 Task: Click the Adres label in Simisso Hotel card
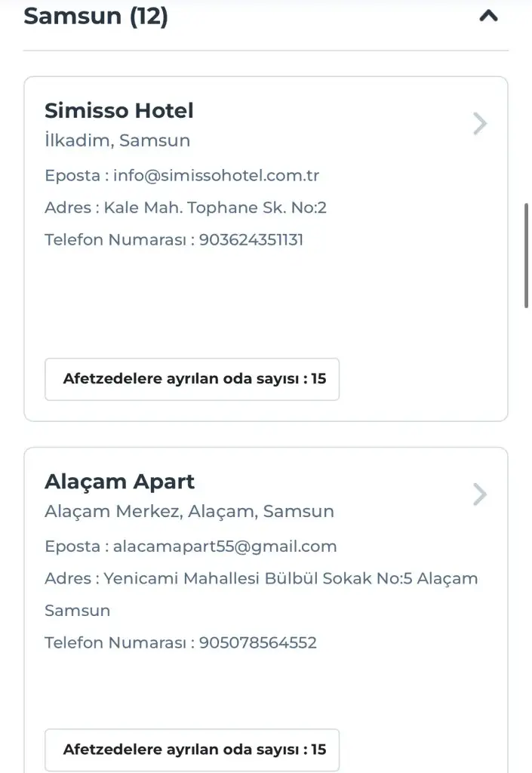tap(68, 208)
